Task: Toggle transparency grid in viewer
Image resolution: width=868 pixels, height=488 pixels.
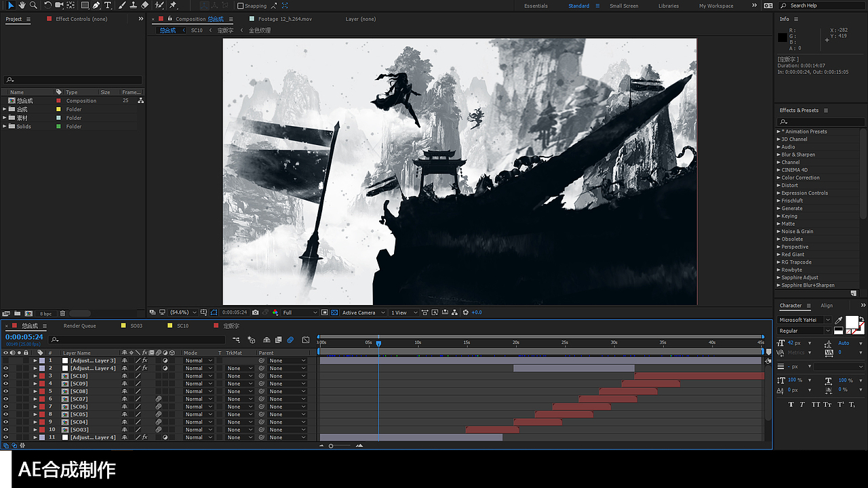Action: 335,312
